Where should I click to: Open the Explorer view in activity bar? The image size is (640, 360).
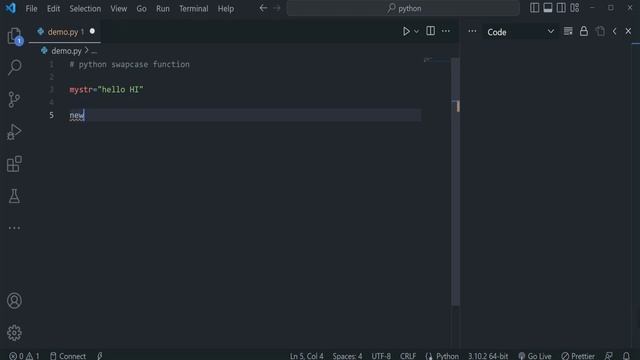(14, 36)
